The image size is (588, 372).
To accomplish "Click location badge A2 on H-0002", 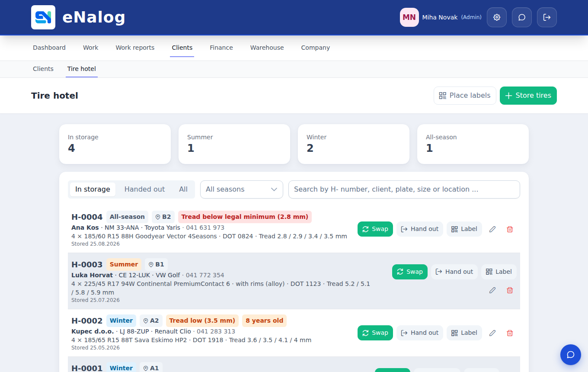I will [151, 321].
